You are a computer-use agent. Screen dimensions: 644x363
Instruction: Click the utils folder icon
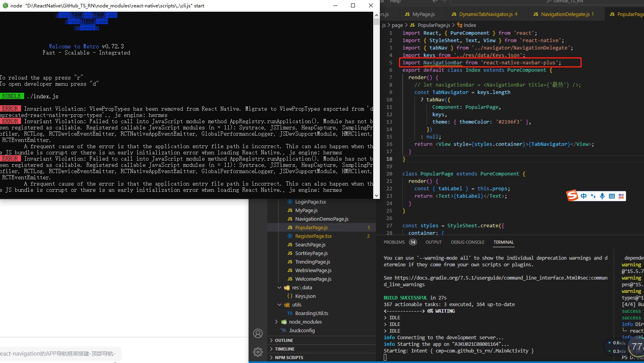287,305
